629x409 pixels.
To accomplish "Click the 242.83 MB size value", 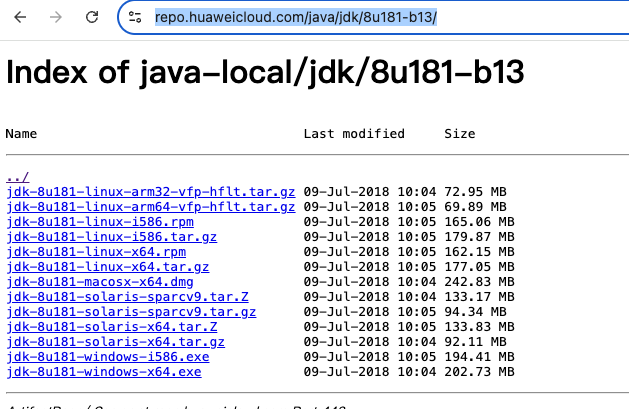I will pos(479,282).
